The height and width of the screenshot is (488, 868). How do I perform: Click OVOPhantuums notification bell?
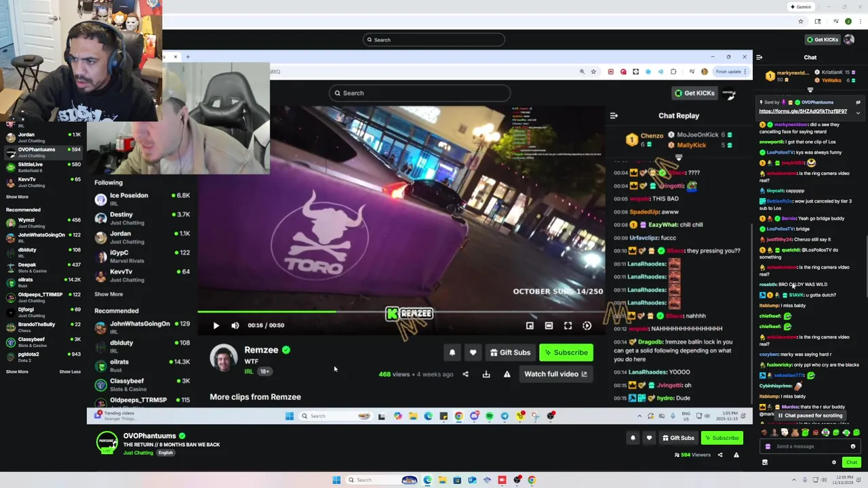coord(633,438)
